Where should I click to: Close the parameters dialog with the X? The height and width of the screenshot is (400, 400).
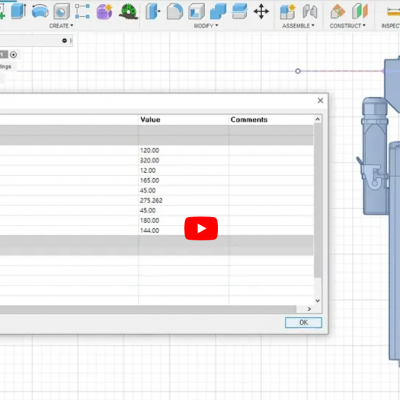[320, 100]
